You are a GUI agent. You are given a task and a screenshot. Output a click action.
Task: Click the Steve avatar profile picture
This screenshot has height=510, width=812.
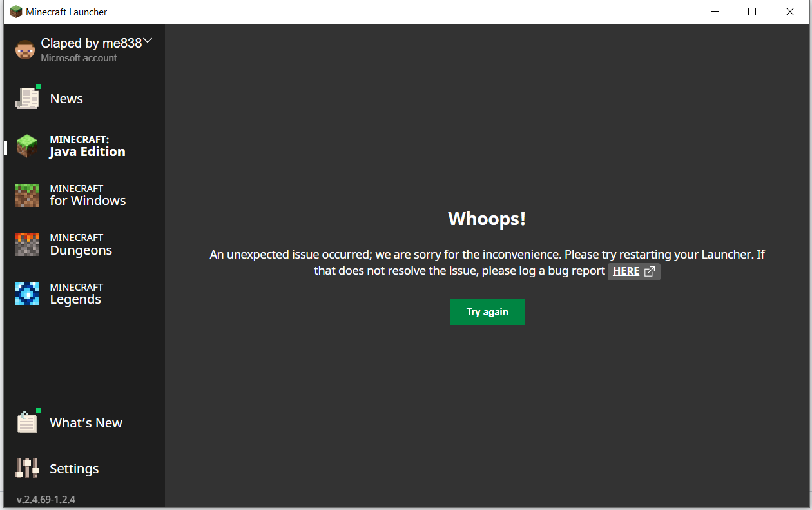coord(25,50)
